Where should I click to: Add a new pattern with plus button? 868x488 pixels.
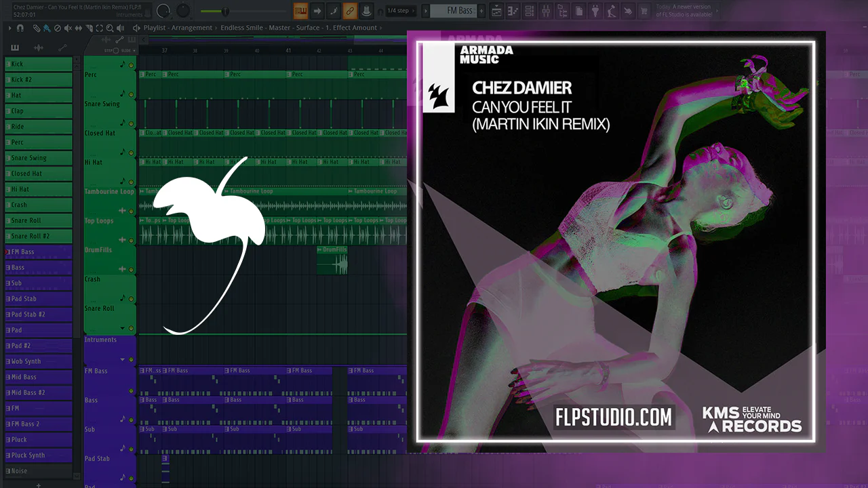[482, 11]
